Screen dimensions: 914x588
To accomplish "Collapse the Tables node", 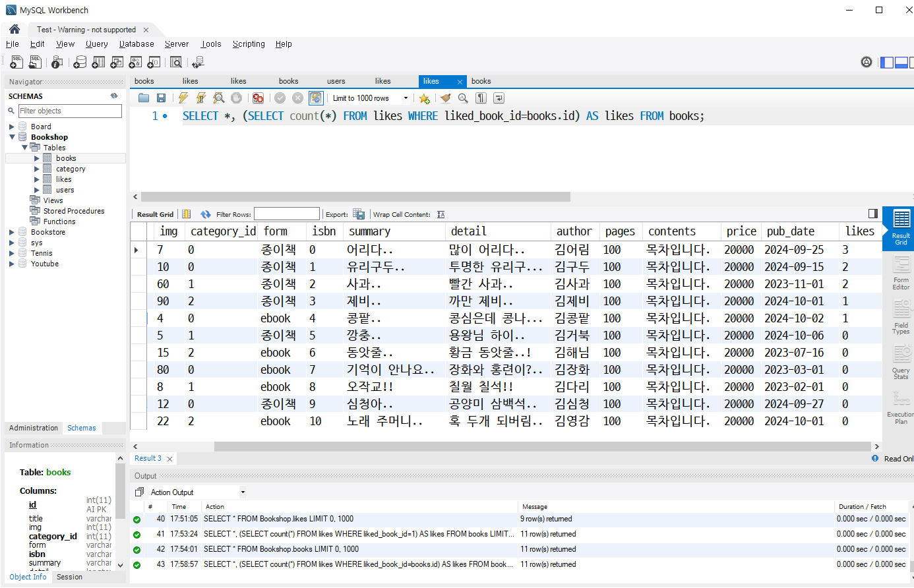I will point(24,148).
